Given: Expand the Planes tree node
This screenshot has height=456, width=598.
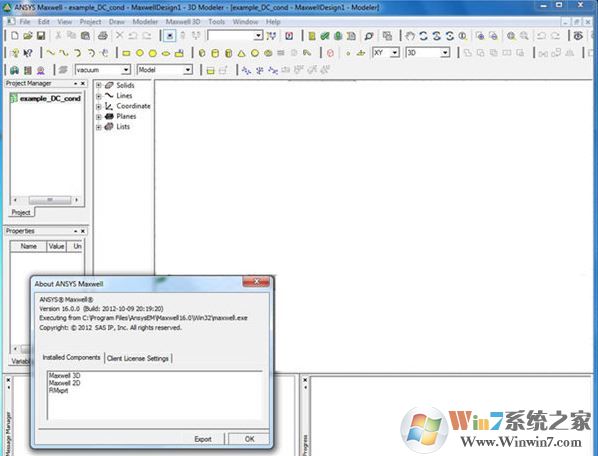Looking at the screenshot, I should (x=98, y=117).
